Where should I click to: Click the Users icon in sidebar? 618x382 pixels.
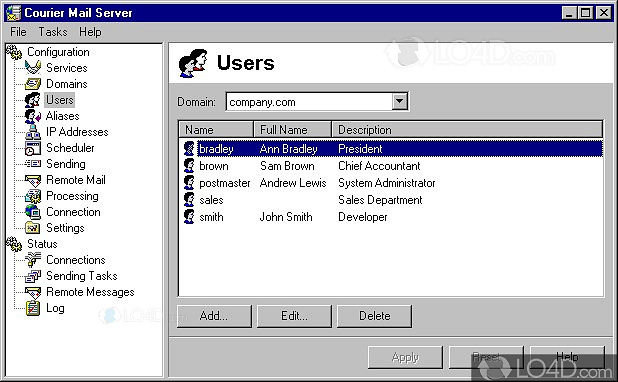(x=33, y=100)
